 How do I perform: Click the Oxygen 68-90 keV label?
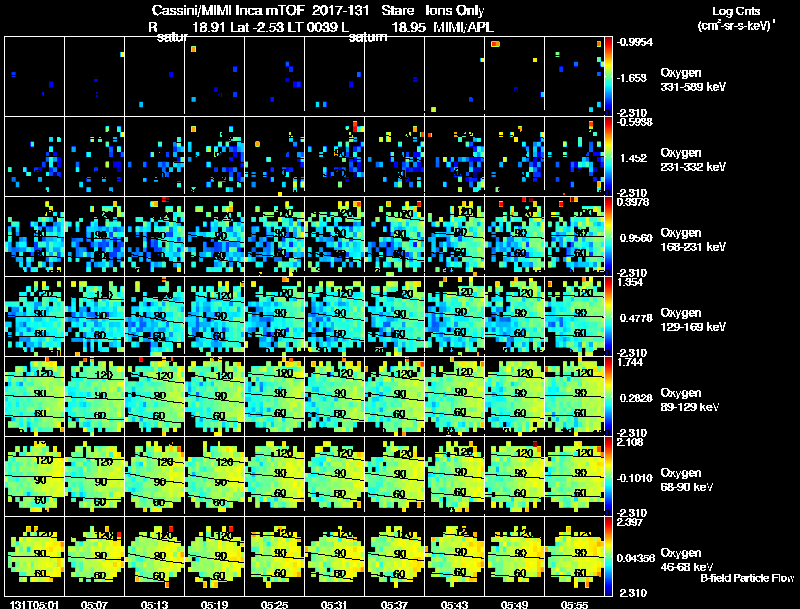pos(687,480)
